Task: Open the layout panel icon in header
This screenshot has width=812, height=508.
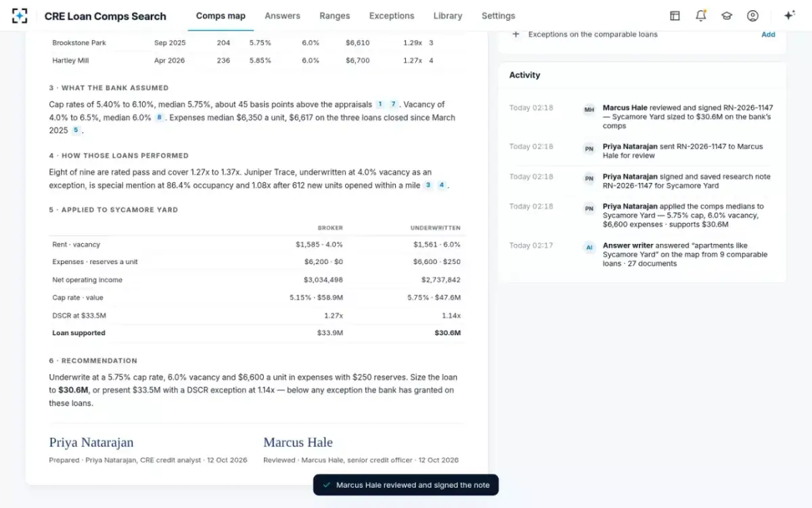Action: 675,16
